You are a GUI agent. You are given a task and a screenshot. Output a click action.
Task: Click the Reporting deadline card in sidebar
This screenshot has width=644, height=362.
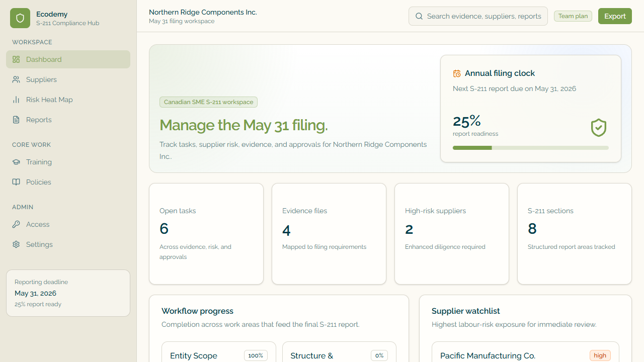coord(68,293)
